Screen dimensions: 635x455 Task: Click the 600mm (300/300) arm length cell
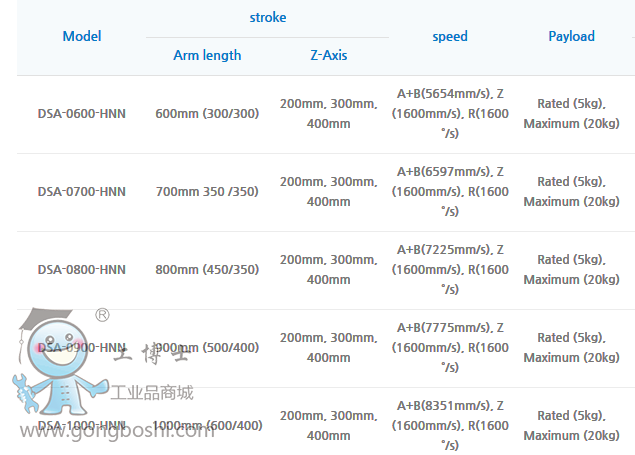click(x=207, y=114)
